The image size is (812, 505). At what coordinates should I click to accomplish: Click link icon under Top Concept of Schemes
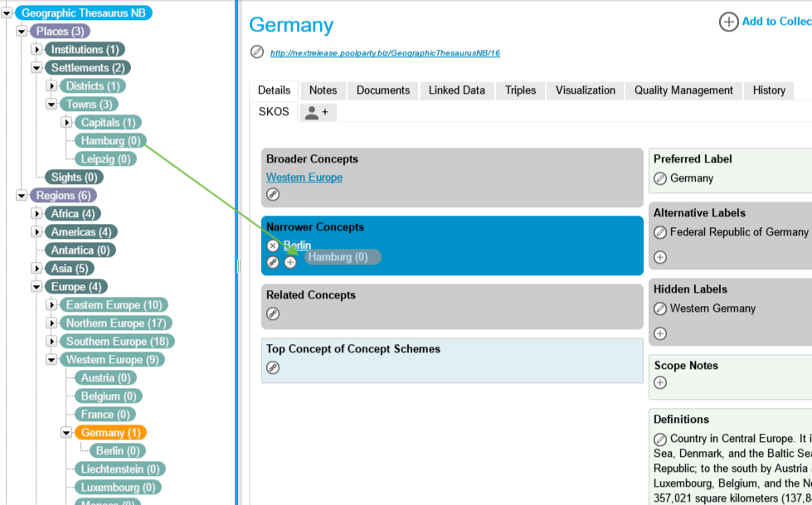(273, 367)
